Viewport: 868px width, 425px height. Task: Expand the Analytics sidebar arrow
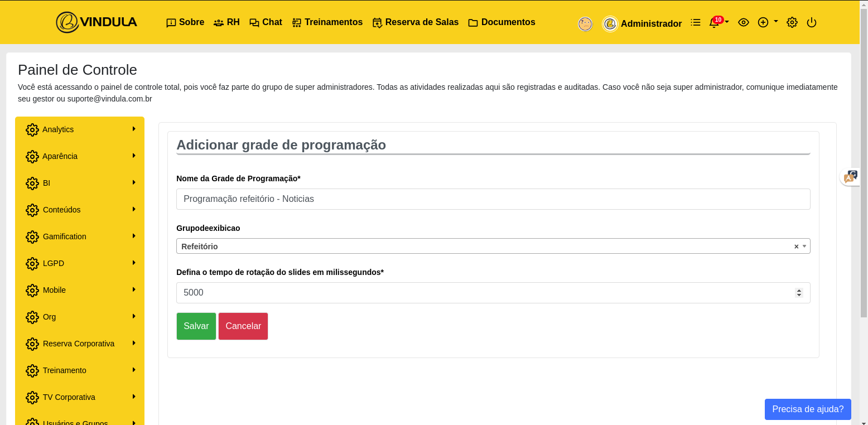pos(134,129)
